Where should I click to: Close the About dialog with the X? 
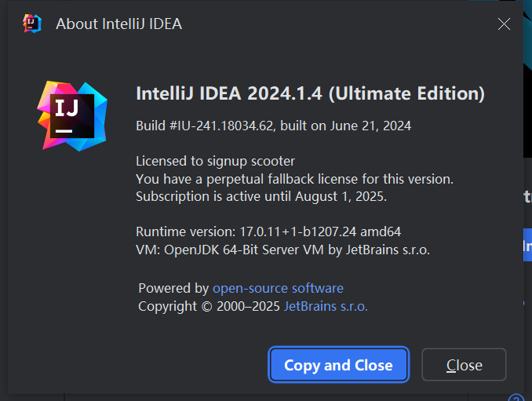[505, 24]
